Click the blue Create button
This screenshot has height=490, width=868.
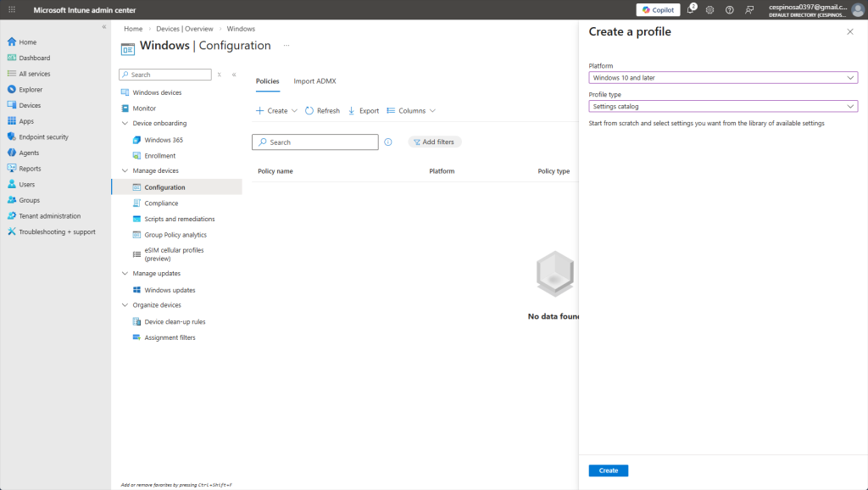click(x=608, y=471)
